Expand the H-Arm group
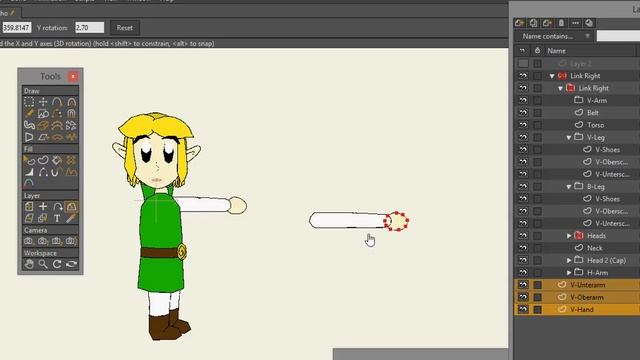The width and height of the screenshot is (640, 360). pyautogui.click(x=569, y=273)
